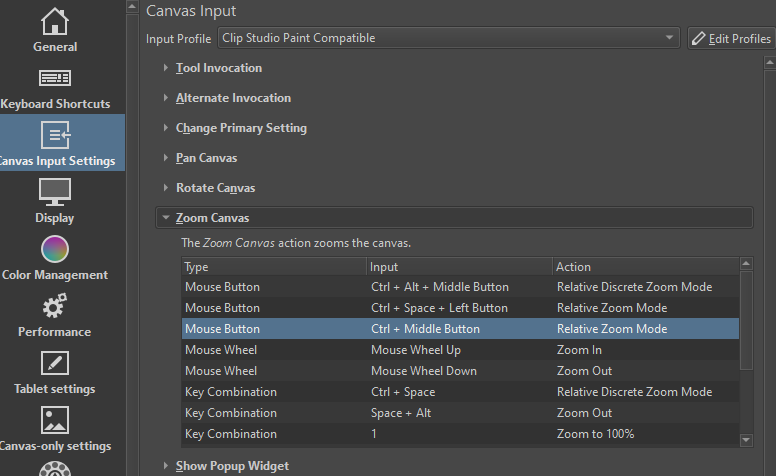Collapse the Zoom Canvas section
This screenshot has width=776, height=476.
pyautogui.click(x=212, y=218)
